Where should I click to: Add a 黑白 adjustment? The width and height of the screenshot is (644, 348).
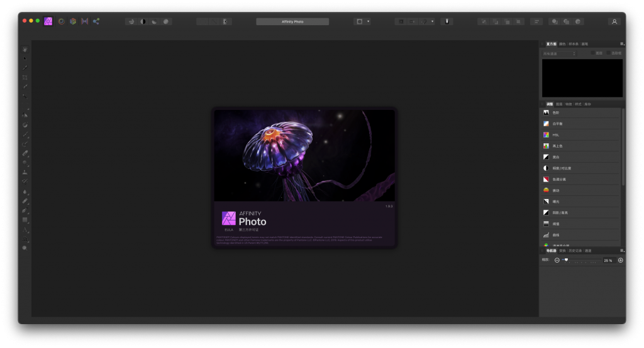click(579, 157)
